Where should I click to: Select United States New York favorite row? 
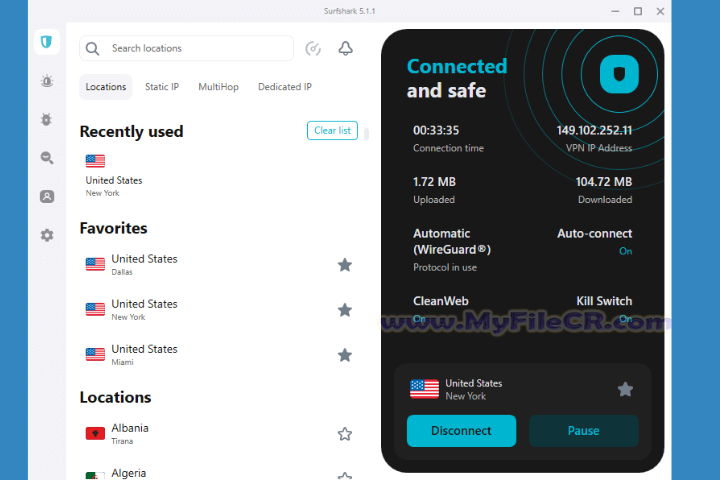point(219,310)
